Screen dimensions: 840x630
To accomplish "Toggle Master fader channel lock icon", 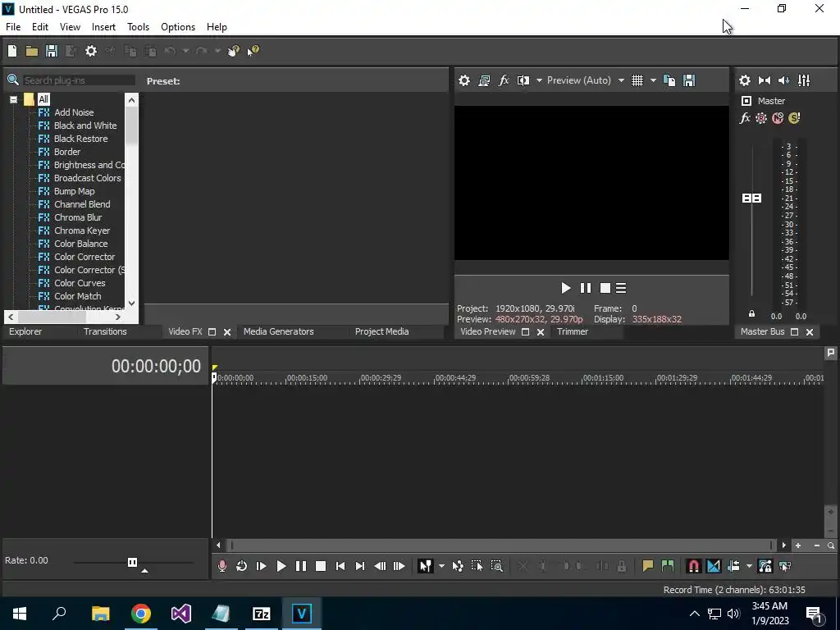I will [751, 314].
